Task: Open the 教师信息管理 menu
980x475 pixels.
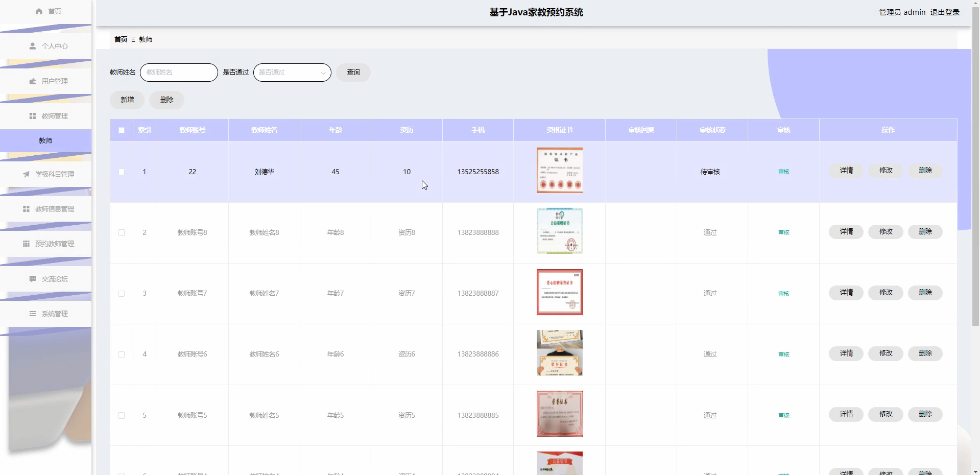Action: (x=46, y=209)
